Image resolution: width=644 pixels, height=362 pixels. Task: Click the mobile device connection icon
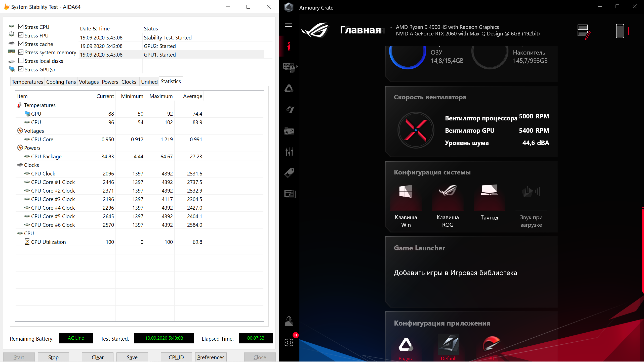click(620, 31)
